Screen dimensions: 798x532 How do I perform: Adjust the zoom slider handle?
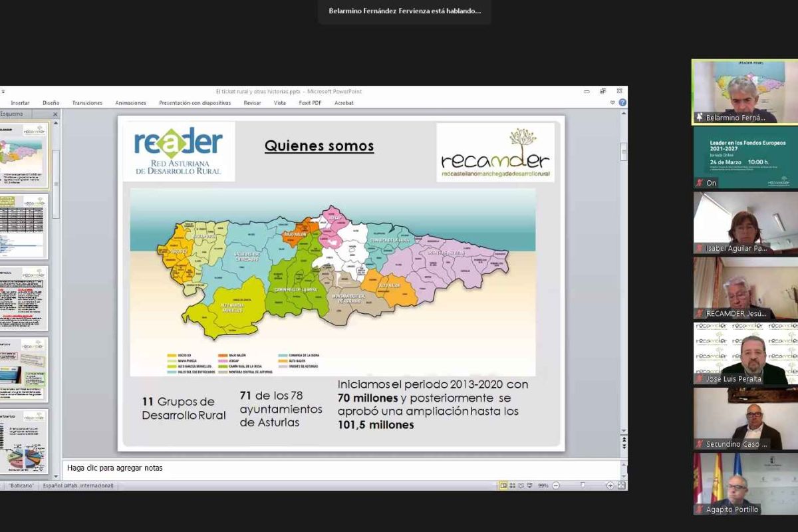pos(583,485)
